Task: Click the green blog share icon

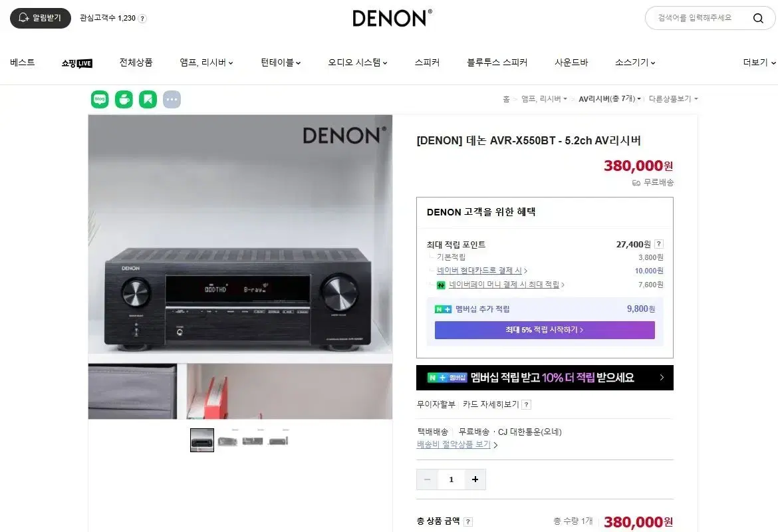Action: [x=100, y=99]
